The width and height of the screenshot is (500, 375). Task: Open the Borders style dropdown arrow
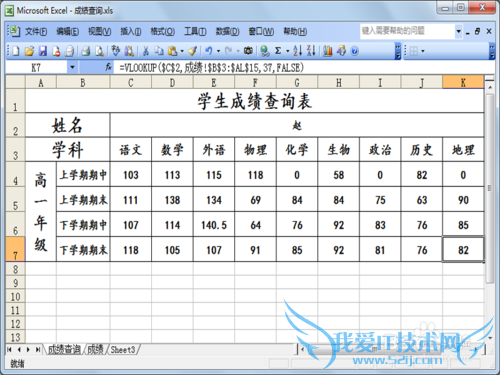click(x=423, y=51)
